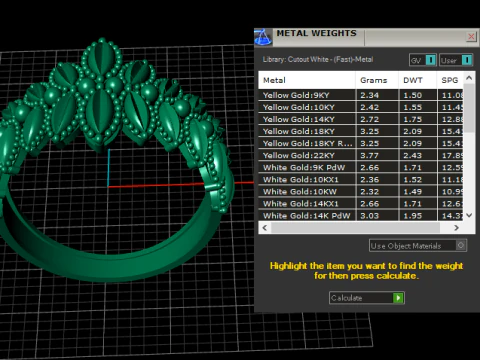The height and width of the screenshot is (360, 480).
Task: Click the green Calculate arrow icon
Action: click(398, 298)
